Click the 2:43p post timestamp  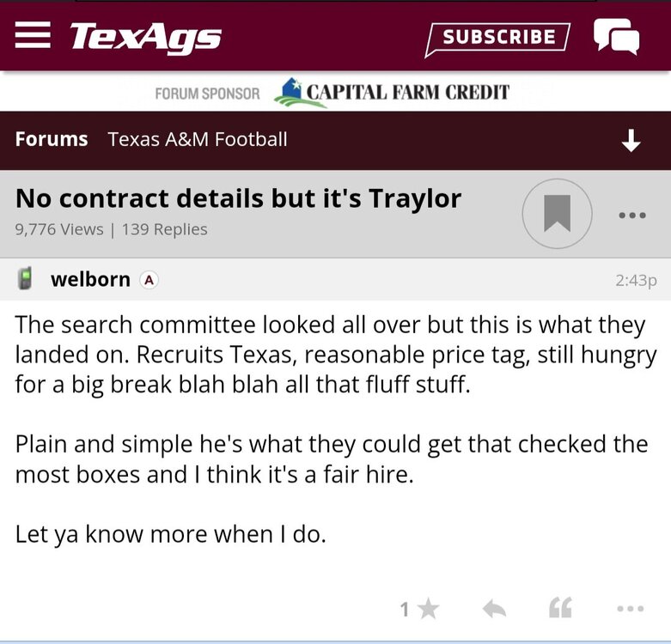point(636,280)
